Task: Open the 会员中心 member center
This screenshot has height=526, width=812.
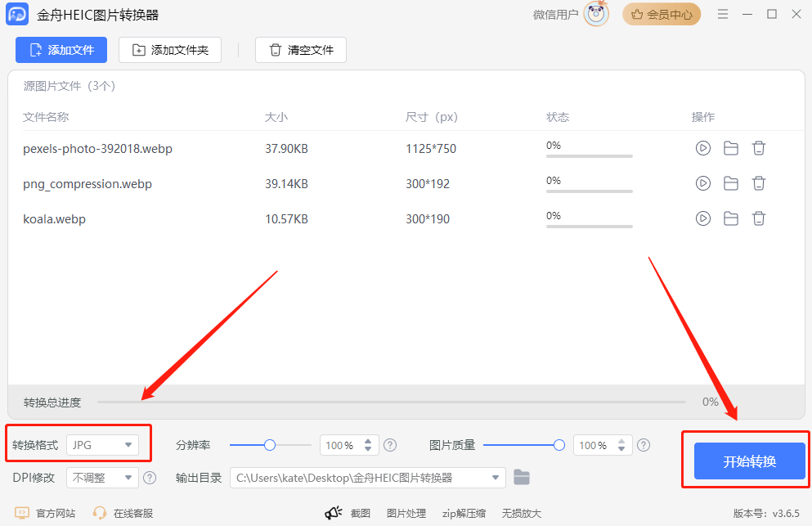Action: [662, 14]
